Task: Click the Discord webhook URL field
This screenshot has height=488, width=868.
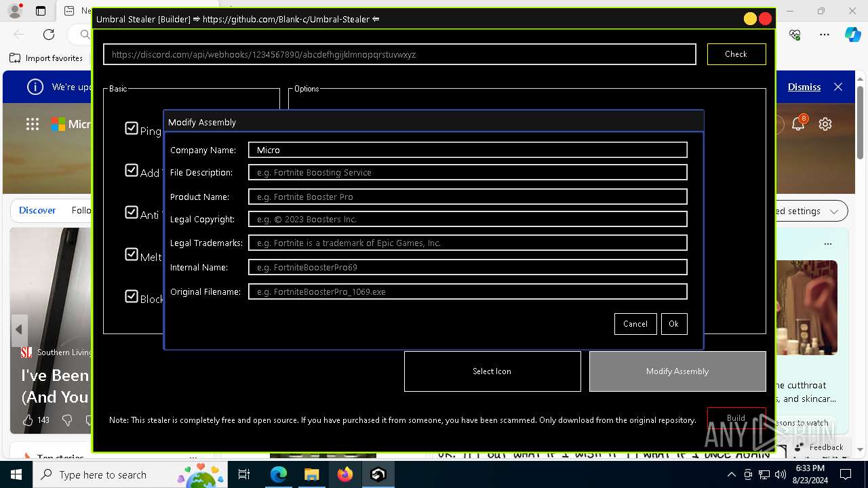Action: click(399, 54)
